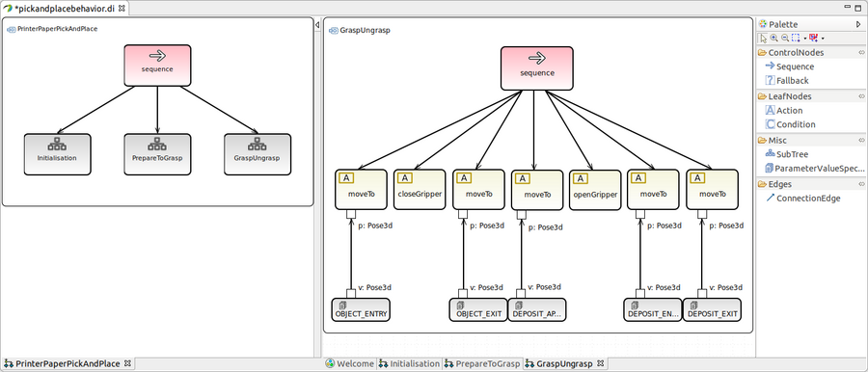Pick the Fallback node tool
Screen dimensions: 868x372
tap(787, 81)
